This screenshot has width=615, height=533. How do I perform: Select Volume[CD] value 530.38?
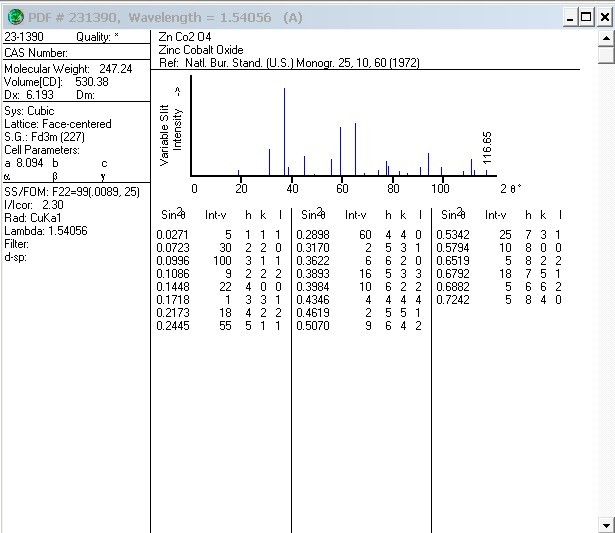point(92,82)
